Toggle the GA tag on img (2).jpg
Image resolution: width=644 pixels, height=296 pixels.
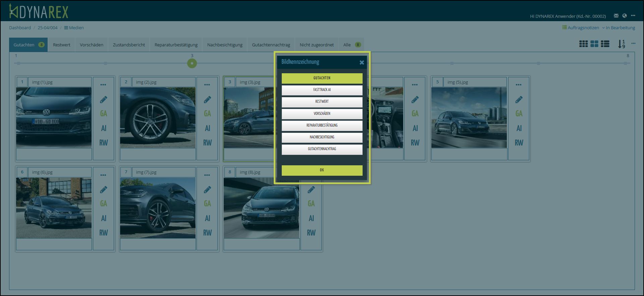tap(207, 114)
